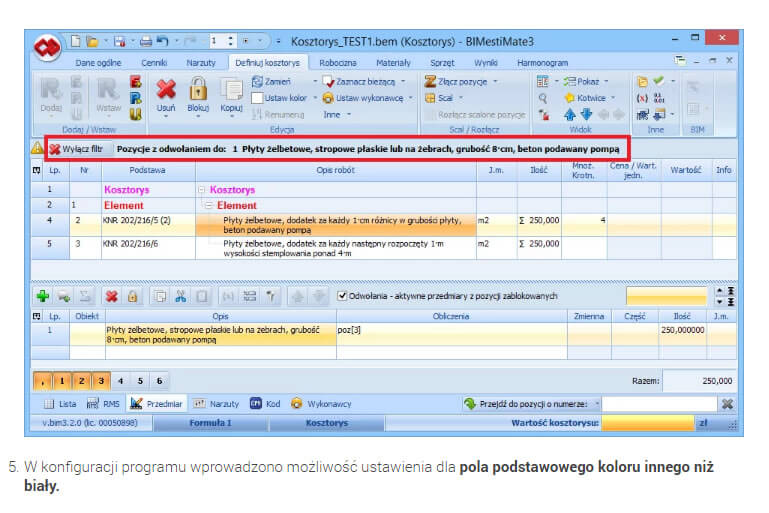Click the magnifier search icon in Widok

[543, 98]
